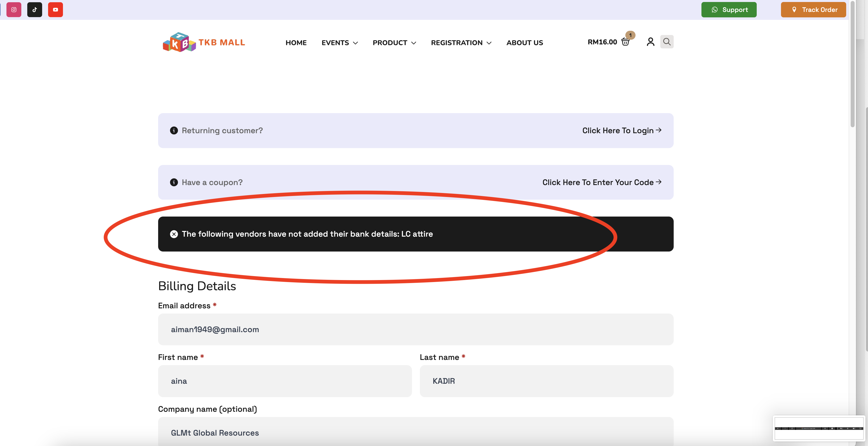Click the thumbnail preview in bottom corner
The width and height of the screenshot is (868, 446).
pyautogui.click(x=819, y=428)
